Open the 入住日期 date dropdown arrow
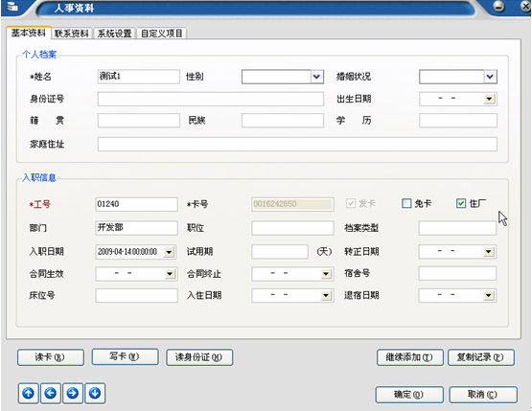This screenshot has height=411, width=532. pyautogui.click(x=326, y=296)
